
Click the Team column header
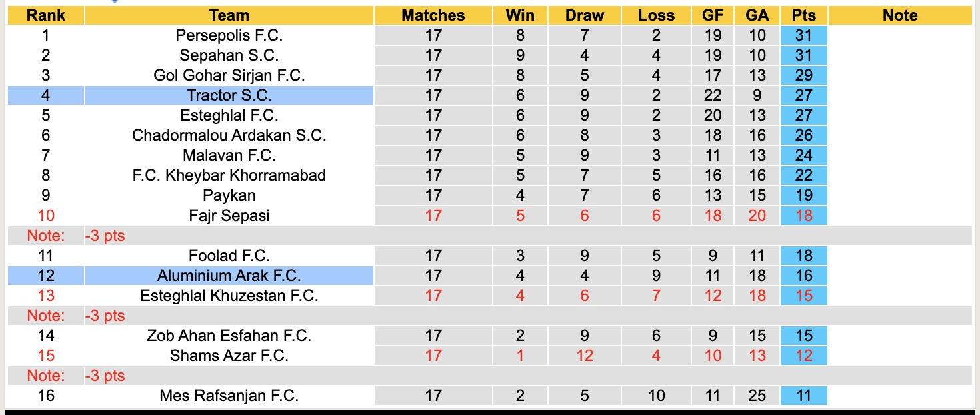229,15
